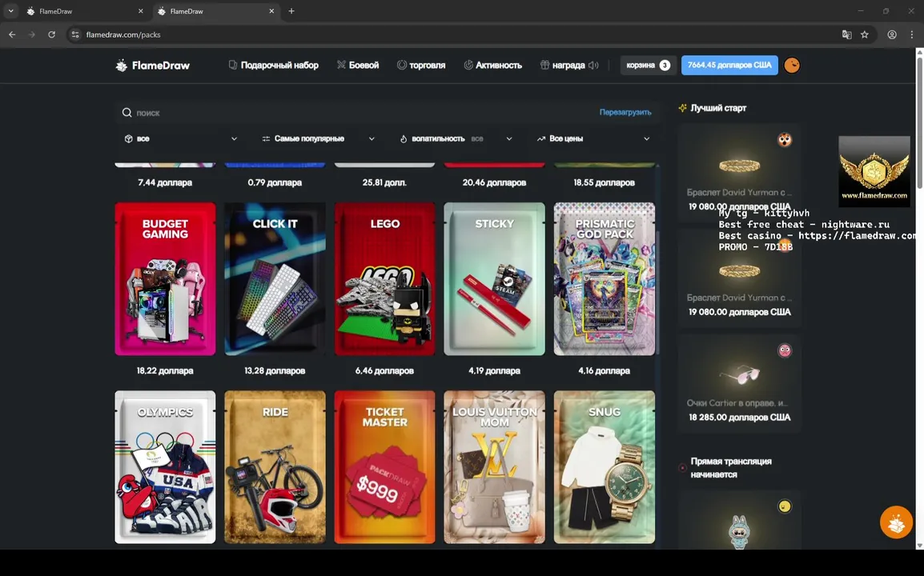Click the 4,19 доллара price
The height and width of the screenshot is (576, 924).
coord(494,371)
